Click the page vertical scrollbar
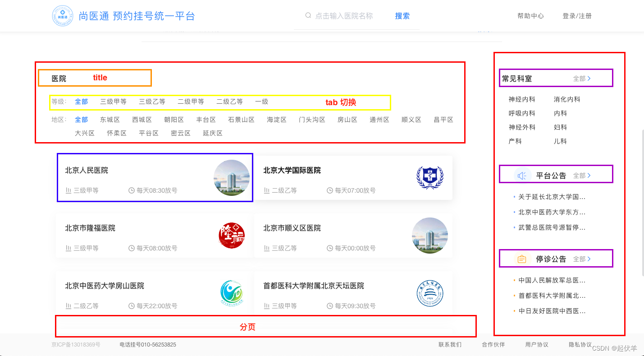Image resolution: width=644 pixels, height=356 pixels. coord(643,202)
